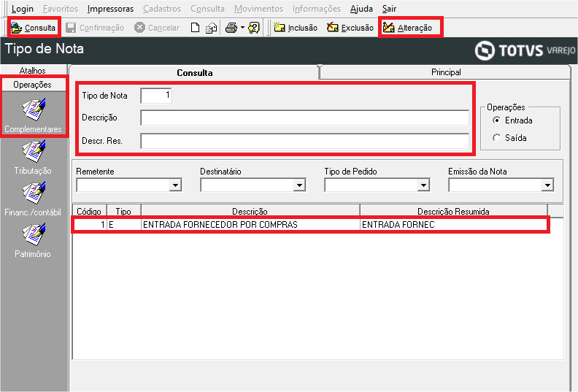Click the Tipo de Nota input field
This screenshot has width=578, height=392.
coord(156,96)
